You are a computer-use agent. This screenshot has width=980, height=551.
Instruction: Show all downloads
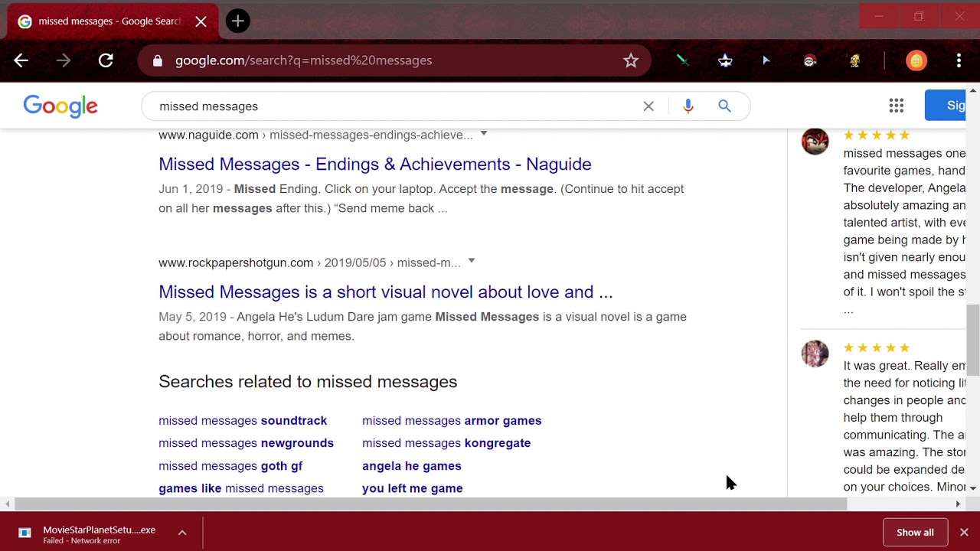915,533
